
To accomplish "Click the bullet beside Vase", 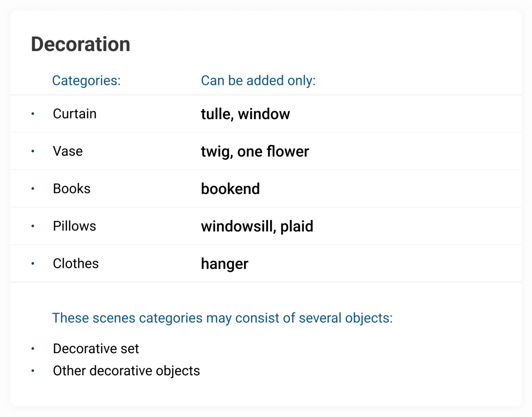I will tap(33, 151).
